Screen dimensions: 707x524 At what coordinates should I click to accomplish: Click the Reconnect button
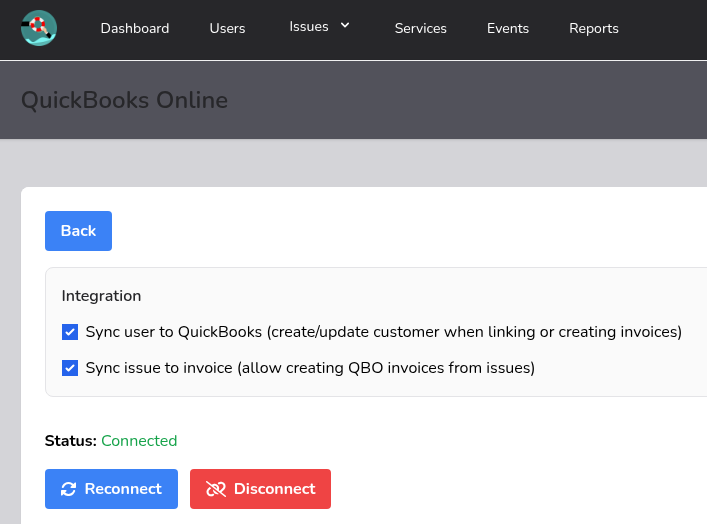tap(111, 489)
